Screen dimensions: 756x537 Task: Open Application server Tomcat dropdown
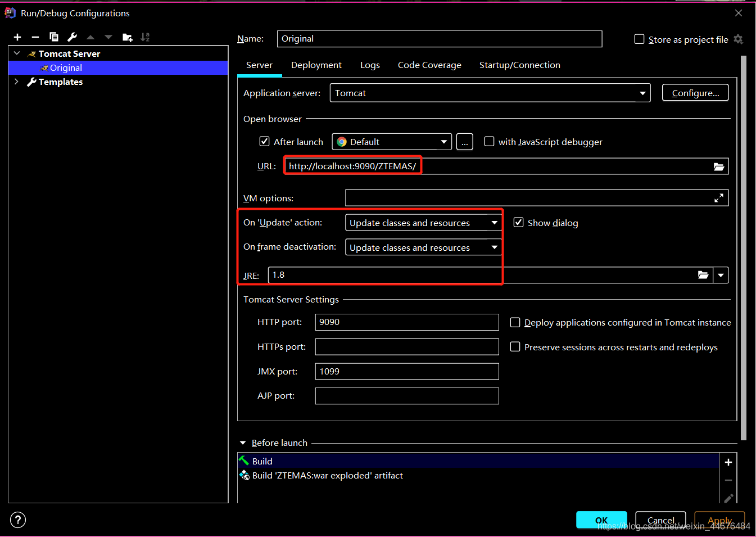point(490,93)
